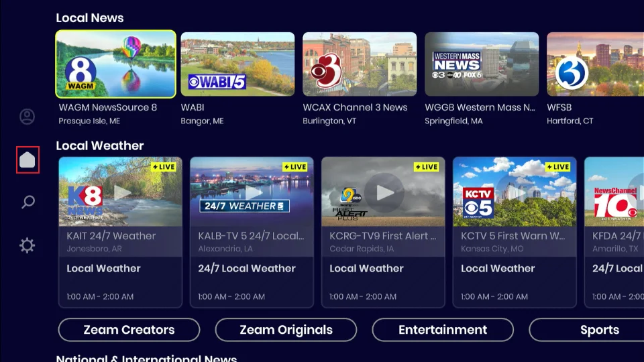
Task: Open the settings gear icon
Action: [27, 245]
